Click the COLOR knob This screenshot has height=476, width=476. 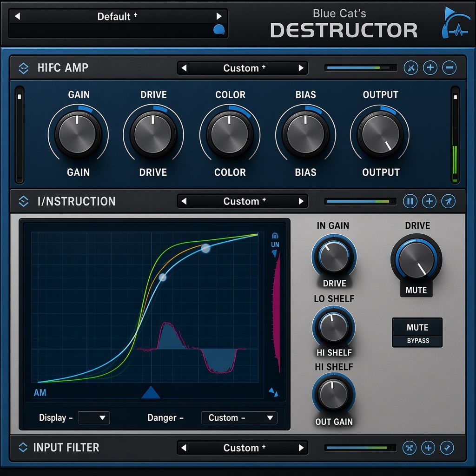pyautogui.click(x=230, y=133)
